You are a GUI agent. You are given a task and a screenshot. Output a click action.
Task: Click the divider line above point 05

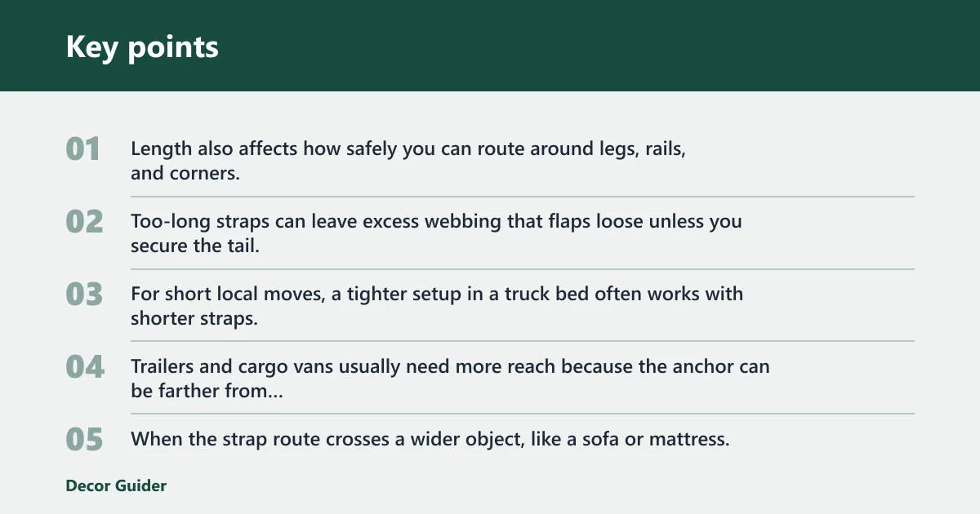tap(523, 414)
